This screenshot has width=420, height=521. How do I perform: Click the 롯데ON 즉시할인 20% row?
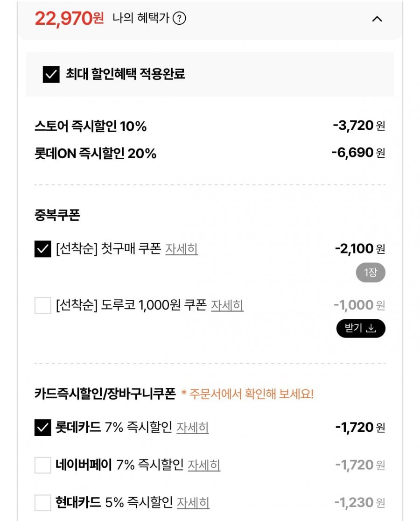[x=95, y=154]
